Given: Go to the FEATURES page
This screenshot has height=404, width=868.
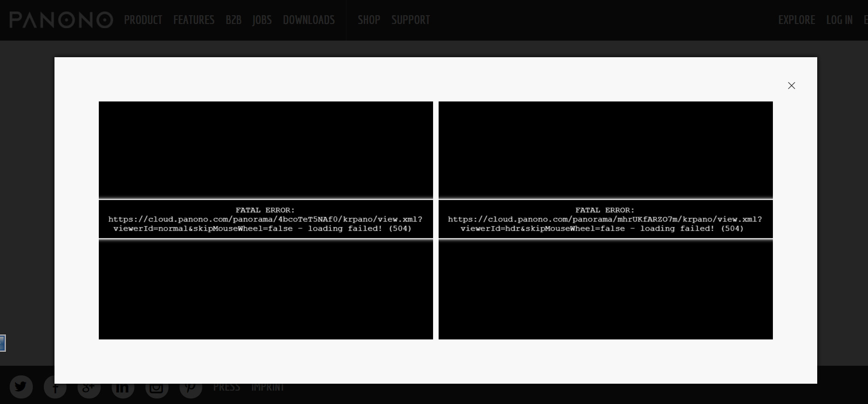Looking at the screenshot, I should coord(194,20).
